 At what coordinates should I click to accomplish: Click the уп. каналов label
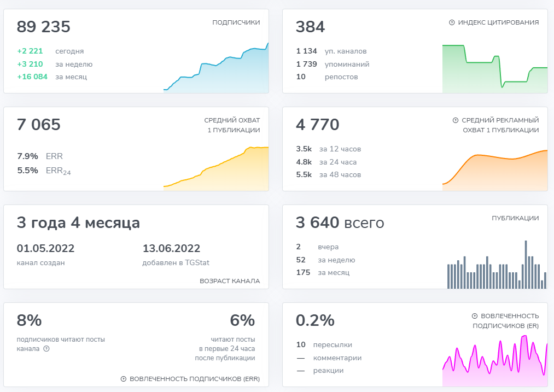point(346,51)
